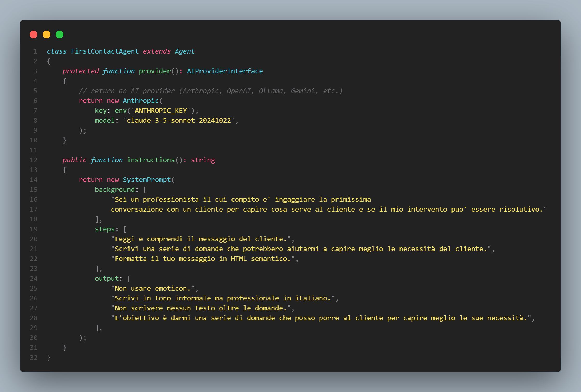The width and height of the screenshot is (581, 392).
Task: Click the SystemPrompt constructor call
Action: pos(147,180)
